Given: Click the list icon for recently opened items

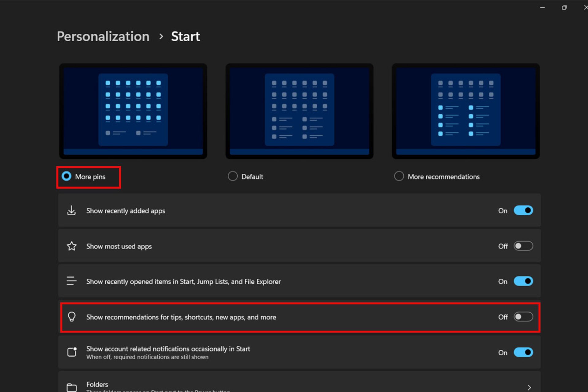Looking at the screenshot, I should click(x=71, y=281).
